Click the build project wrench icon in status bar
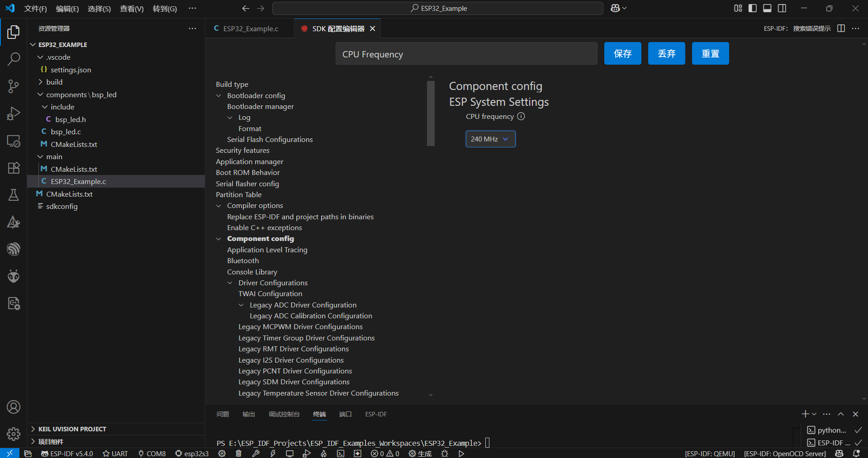Viewport: 868px width, 458px height. pyautogui.click(x=256, y=453)
